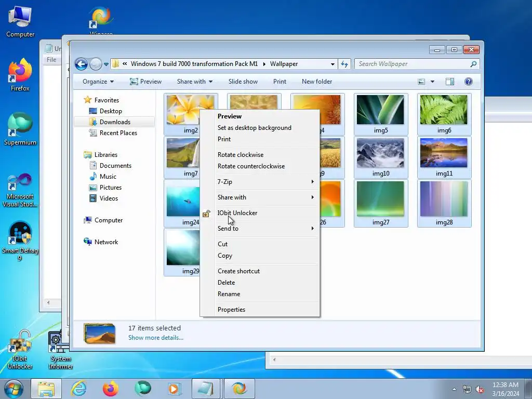532x399 pixels.
Task: Choose Create shortcut
Action: (x=260, y=271)
